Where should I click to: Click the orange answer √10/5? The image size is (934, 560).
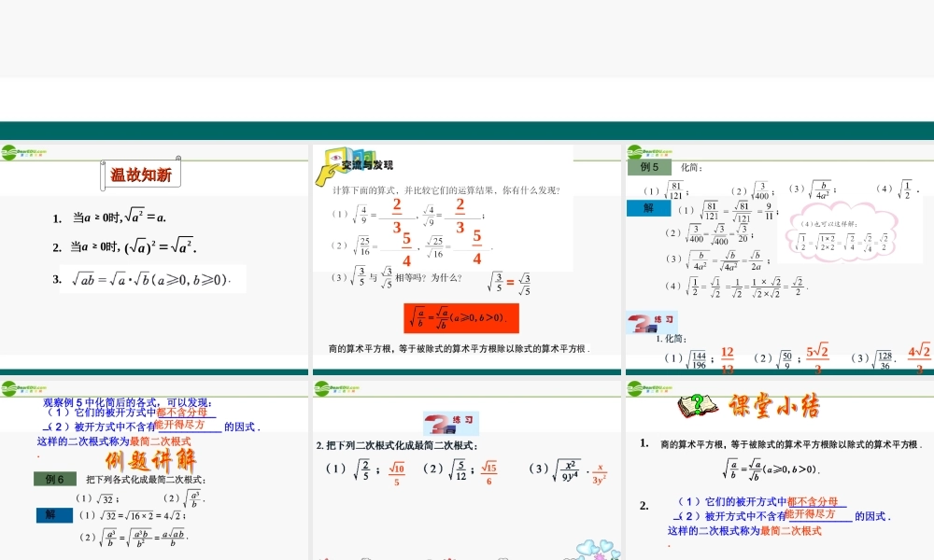click(x=397, y=474)
